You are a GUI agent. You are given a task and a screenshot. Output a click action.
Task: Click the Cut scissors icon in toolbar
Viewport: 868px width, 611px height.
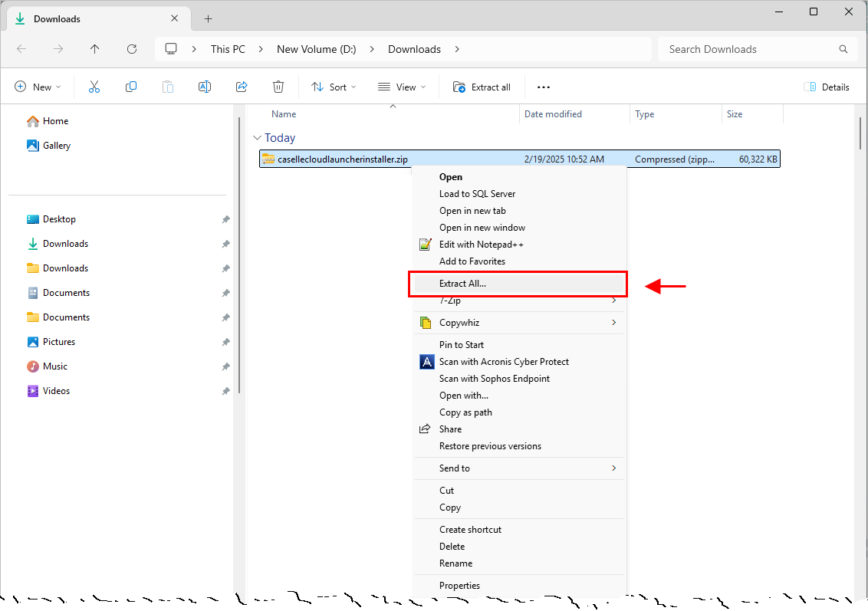tap(94, 87)
